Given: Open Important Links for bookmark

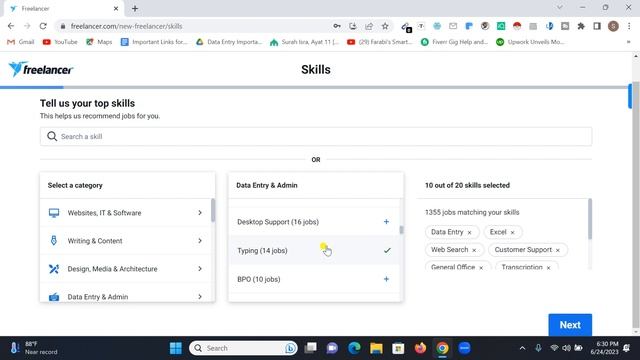Looking at the screenshot, I should click(x=154, y=42).
